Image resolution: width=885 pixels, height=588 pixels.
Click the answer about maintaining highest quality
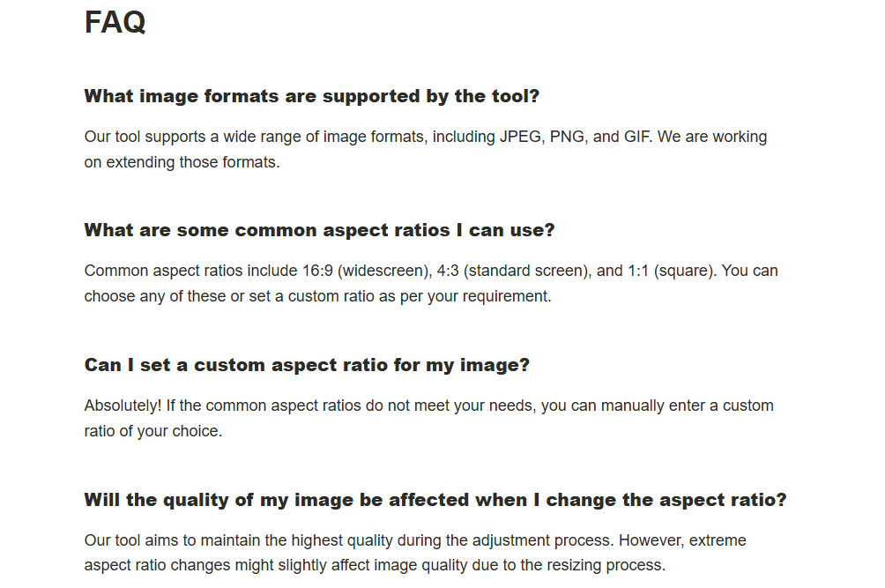click(x=415, y=553)
